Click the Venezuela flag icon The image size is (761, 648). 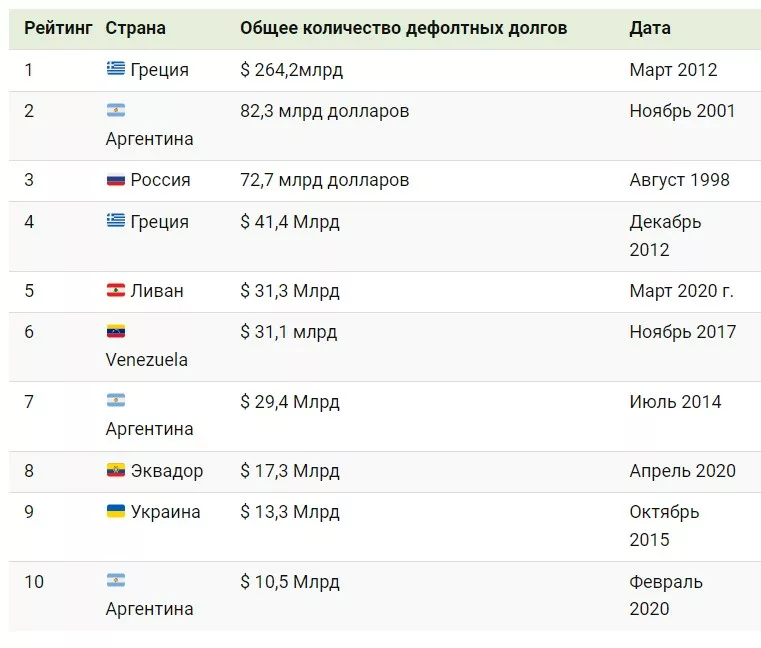(x=116, y=331)
